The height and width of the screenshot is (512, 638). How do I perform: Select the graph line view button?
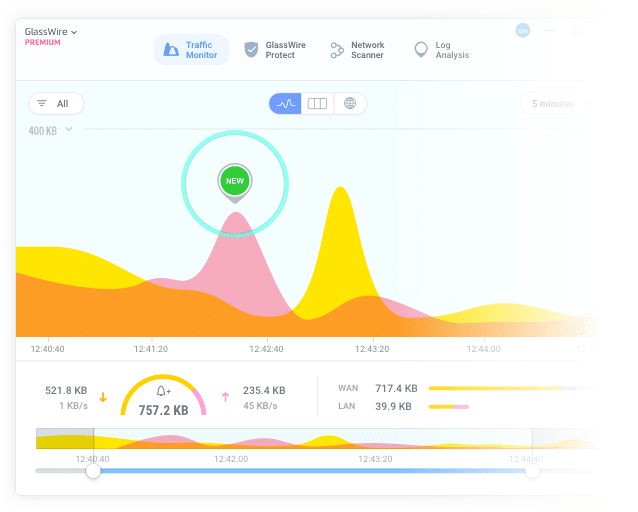pos(286,103)
